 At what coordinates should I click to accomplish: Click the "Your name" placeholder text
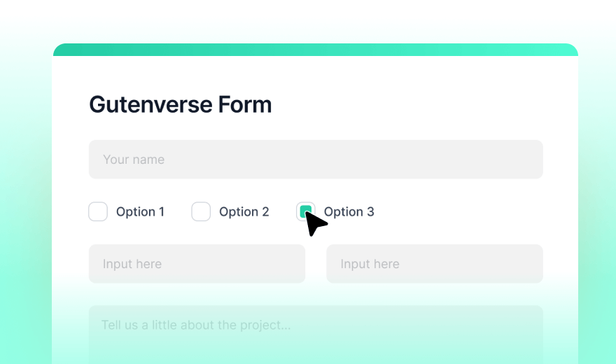click(134, 160)
